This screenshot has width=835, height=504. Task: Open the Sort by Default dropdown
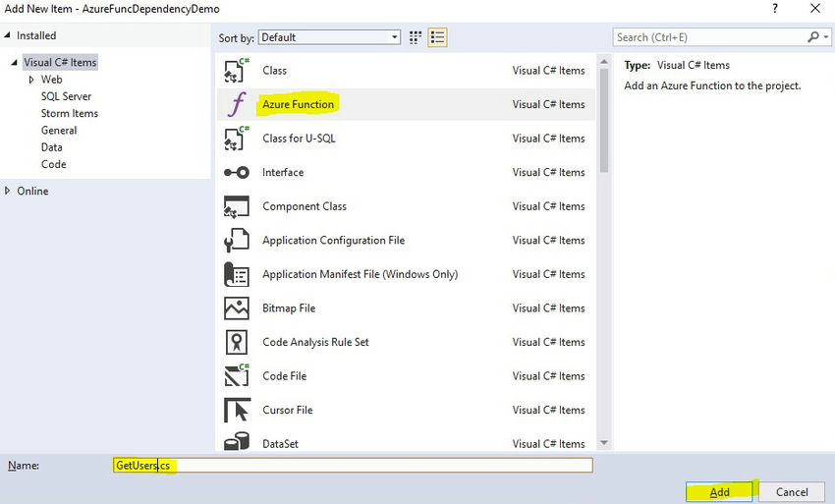(330, 37)
